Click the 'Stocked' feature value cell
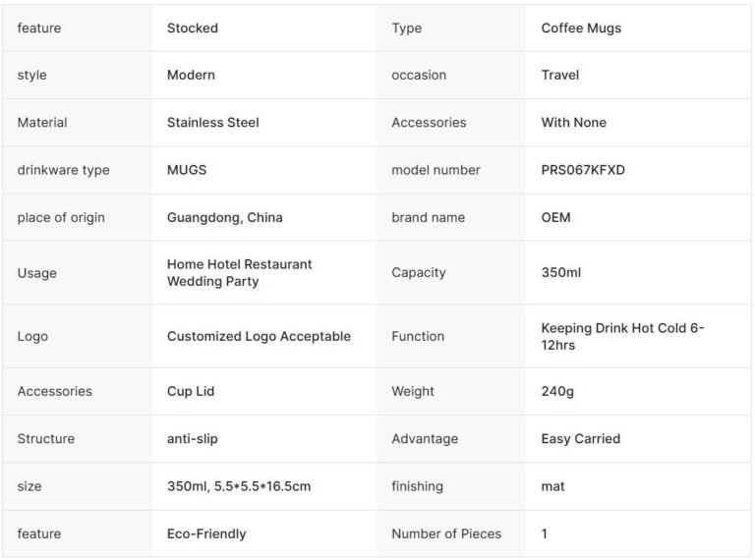Screen dimensions: 755x560 193,28
